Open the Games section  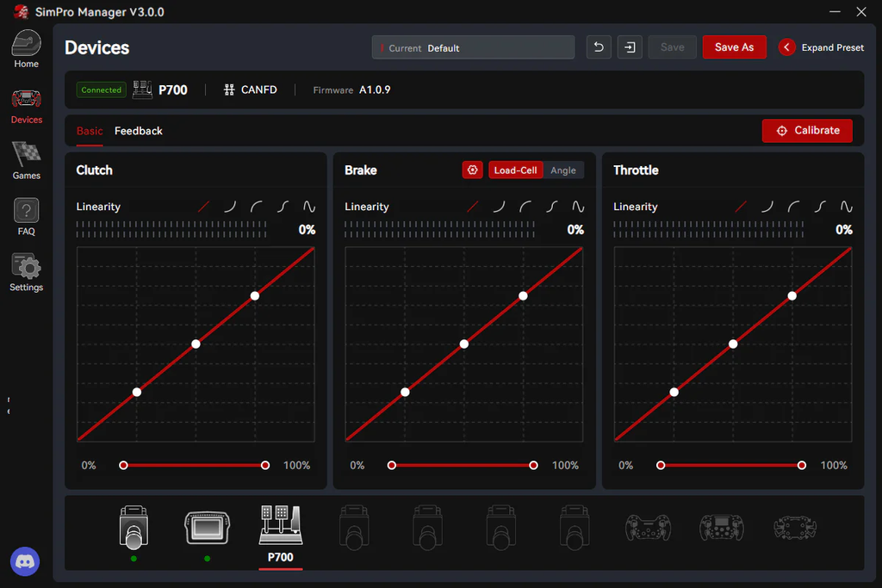click(27, 161)
